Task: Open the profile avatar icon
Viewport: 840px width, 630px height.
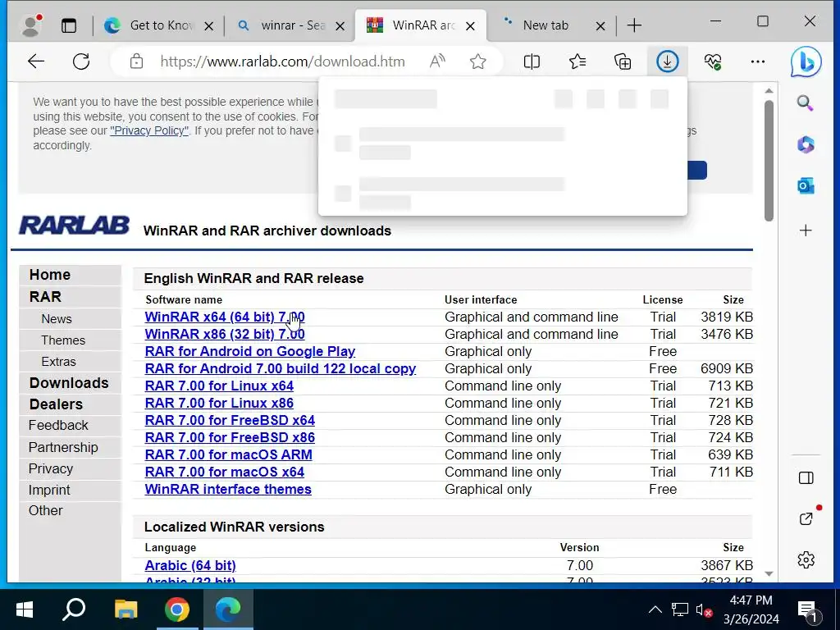Action: coord(31,25)
